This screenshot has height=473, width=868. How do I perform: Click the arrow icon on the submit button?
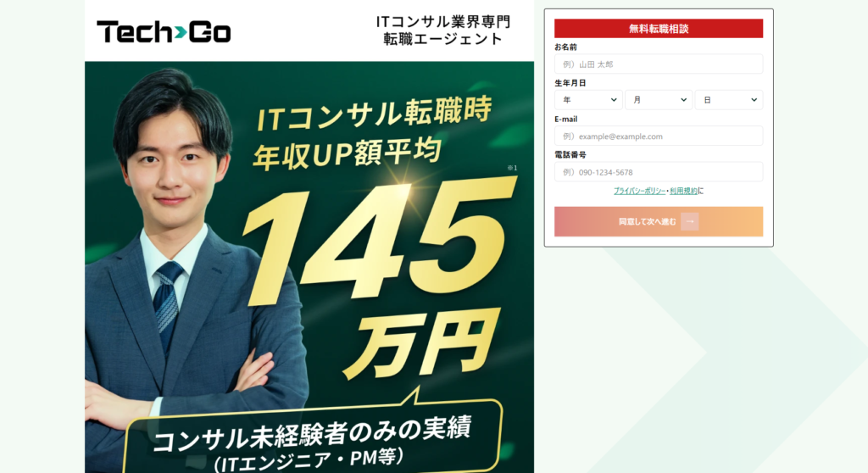[x=690, y=221]
